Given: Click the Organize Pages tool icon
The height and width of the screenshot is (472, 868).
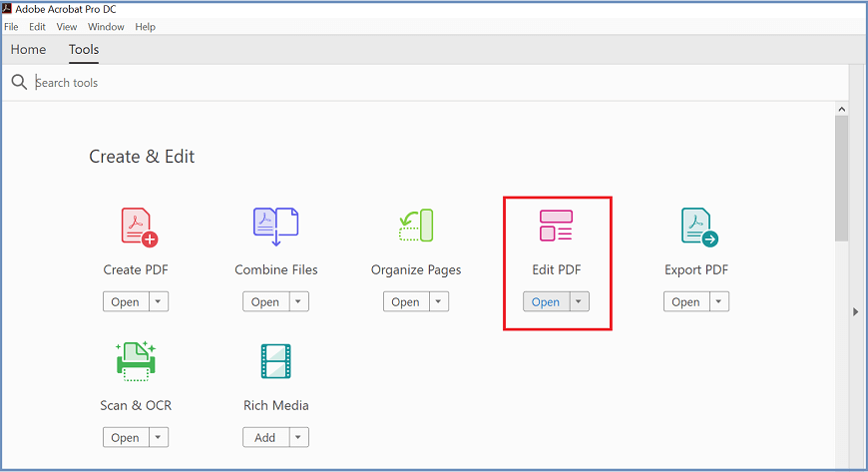Looking at the screenshot, I should (x=416, y=226).
